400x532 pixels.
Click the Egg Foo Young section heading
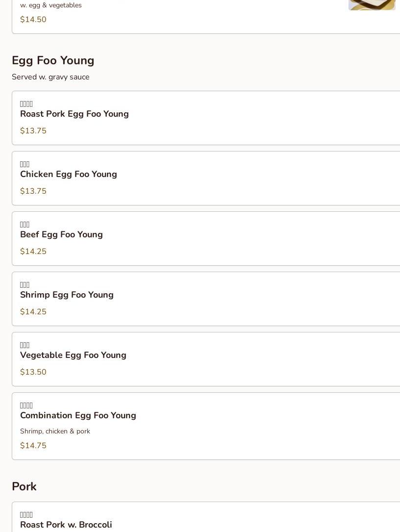pyautogui.click(x=53, y=60)
